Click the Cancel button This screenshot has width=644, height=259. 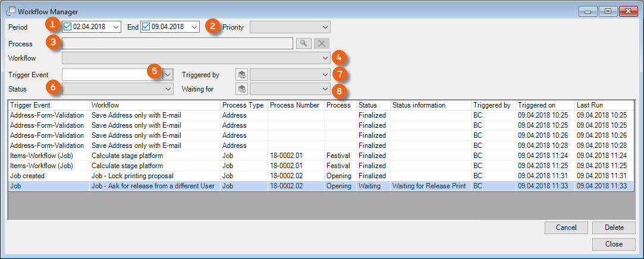click(x=567, y=228)
